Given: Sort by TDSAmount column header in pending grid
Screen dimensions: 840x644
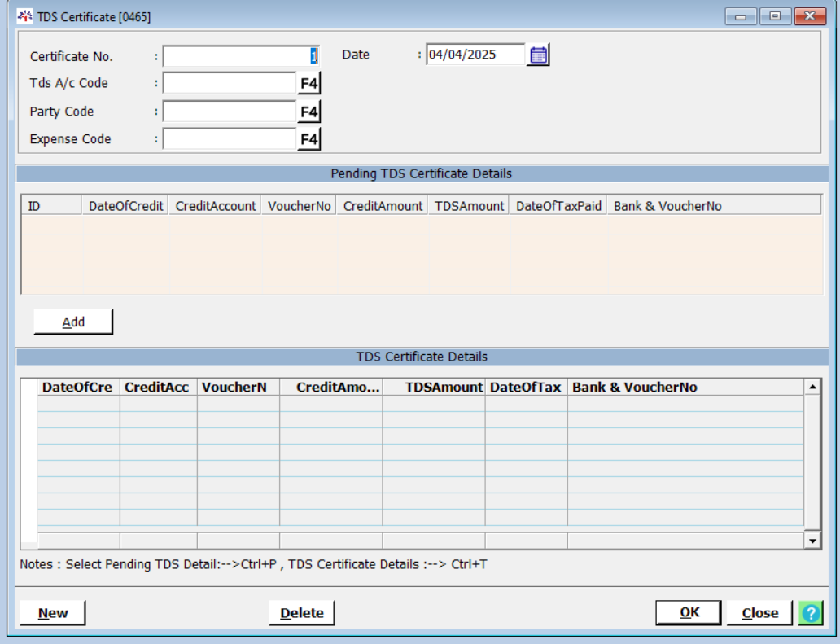Looking at the screenshot, I should click(x=470, y=206).
